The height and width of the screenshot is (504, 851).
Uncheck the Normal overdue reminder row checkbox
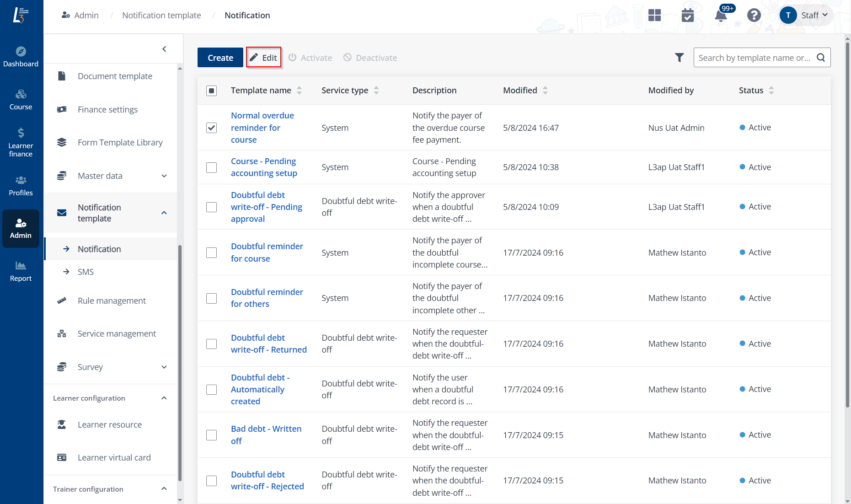[x=211, y=128]
